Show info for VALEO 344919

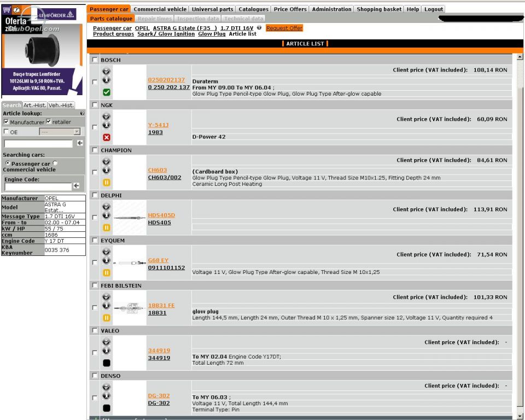coord(106,351)
